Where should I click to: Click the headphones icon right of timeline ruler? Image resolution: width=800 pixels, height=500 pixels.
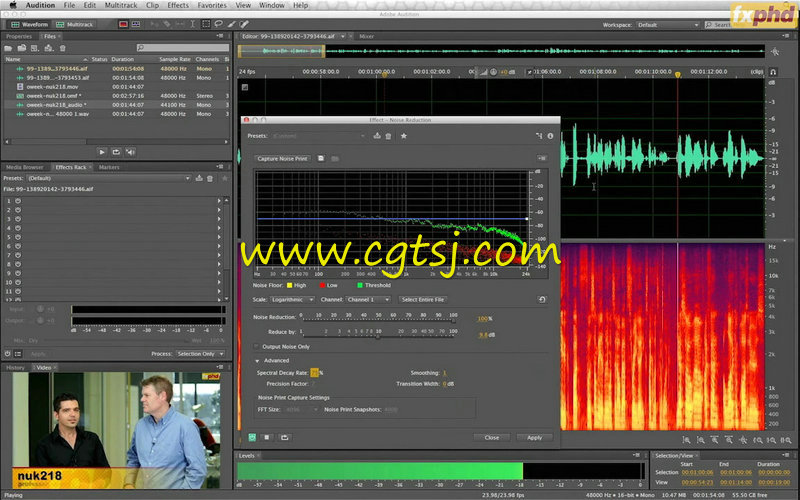point(773,72)
